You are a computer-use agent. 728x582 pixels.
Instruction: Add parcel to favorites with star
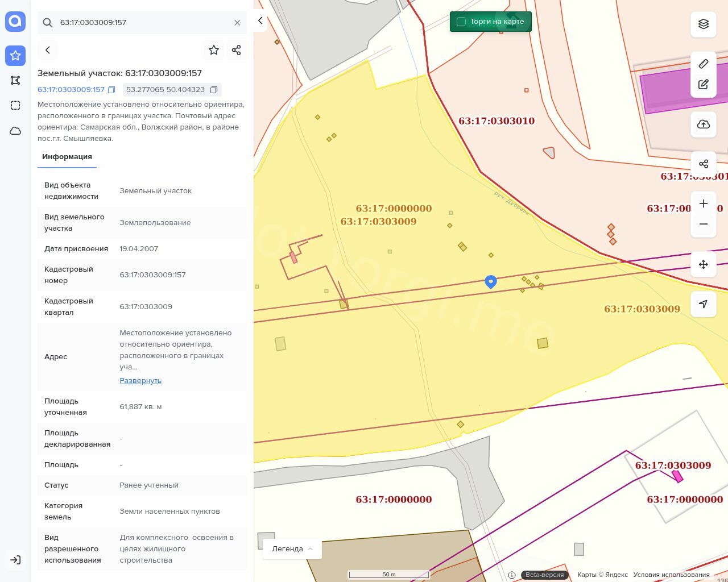pos(214,50)
